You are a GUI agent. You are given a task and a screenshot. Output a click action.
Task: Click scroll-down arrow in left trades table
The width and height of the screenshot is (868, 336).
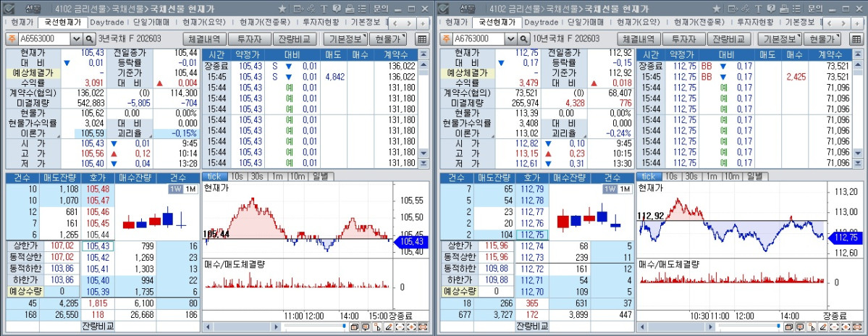click(424, 153)
